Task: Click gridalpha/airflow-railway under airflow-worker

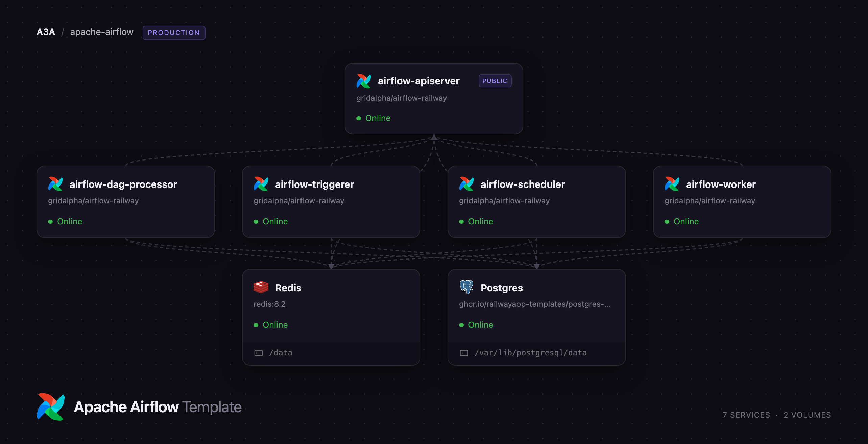Action: pos(710,201)
